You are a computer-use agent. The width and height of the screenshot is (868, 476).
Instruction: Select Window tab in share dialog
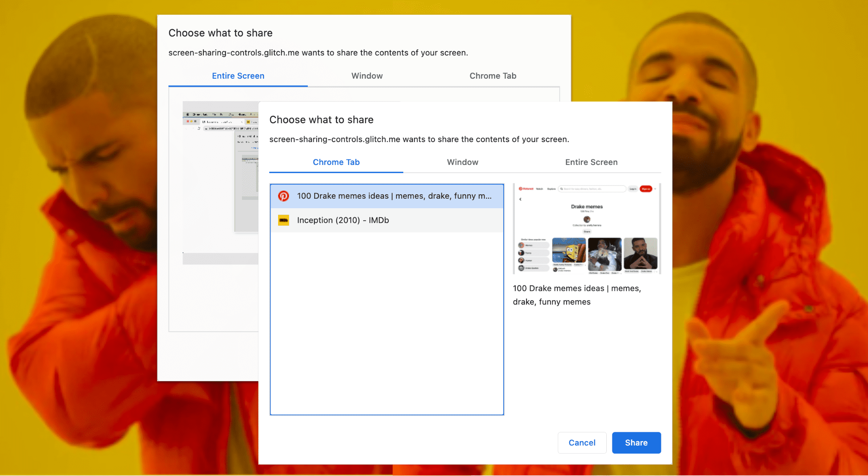[462, 163]
